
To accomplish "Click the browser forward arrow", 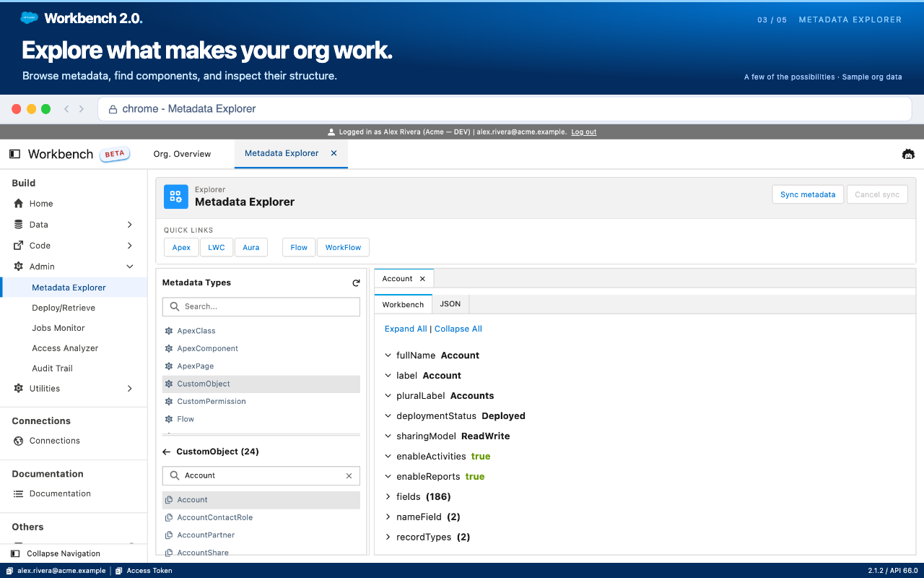I will (x=82, y=109).
